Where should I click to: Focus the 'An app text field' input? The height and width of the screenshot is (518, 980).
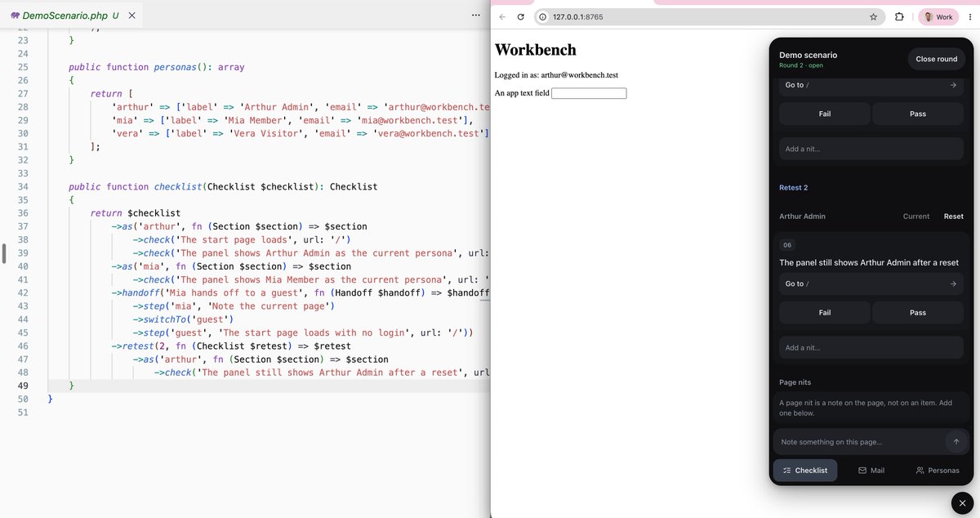tap(589, 93)
